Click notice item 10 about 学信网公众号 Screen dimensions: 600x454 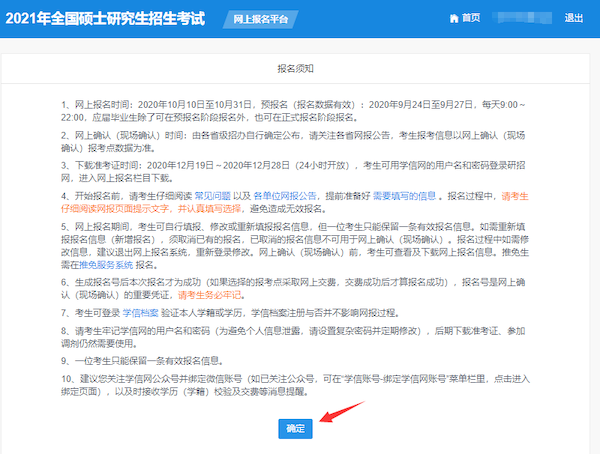pos(300,385)
